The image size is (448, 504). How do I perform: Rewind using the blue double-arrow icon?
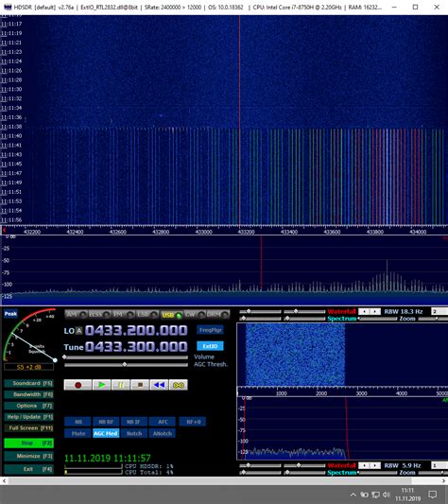[x=159, y=385]
